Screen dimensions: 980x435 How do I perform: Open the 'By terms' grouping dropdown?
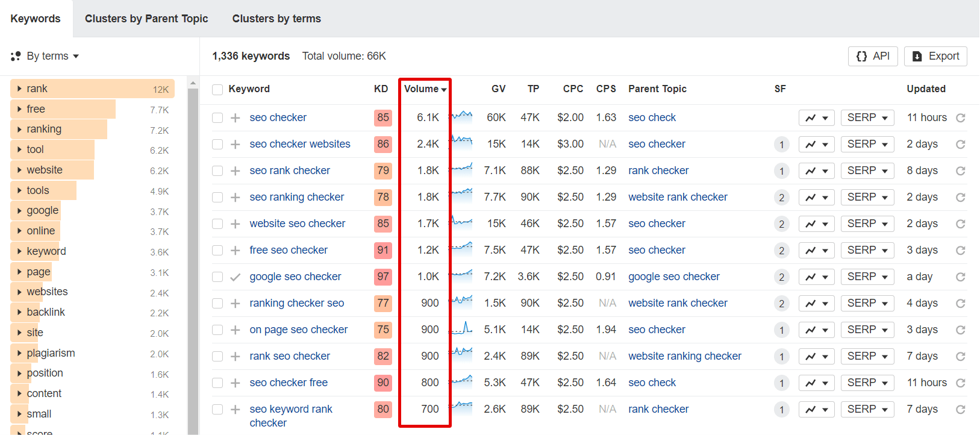45,56
